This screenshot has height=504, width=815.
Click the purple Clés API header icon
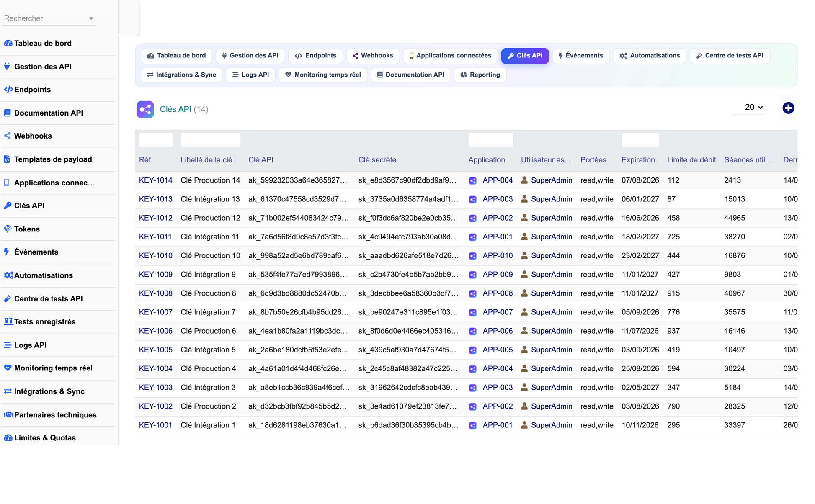pos(145,109)
